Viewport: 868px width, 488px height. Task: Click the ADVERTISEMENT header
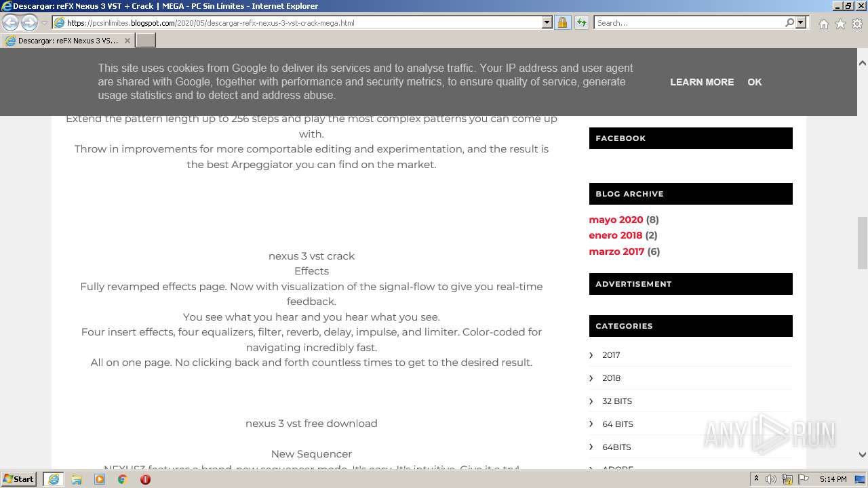(x=690, y=284)
